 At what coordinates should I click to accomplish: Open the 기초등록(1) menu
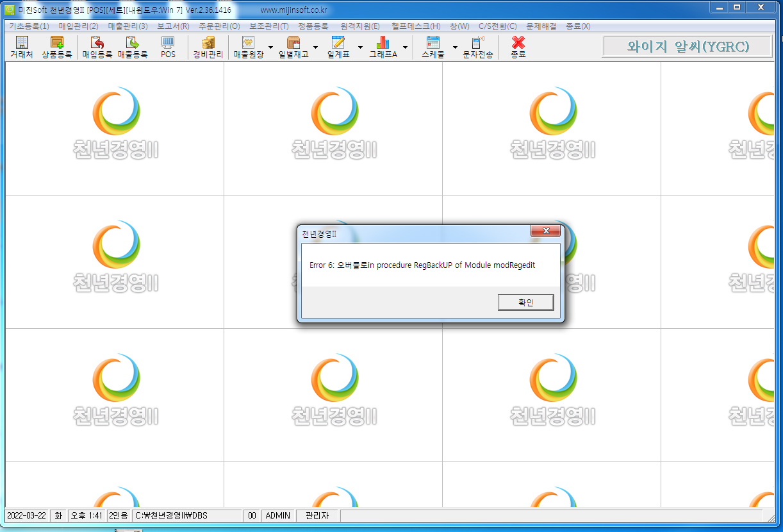click(29, 26)
